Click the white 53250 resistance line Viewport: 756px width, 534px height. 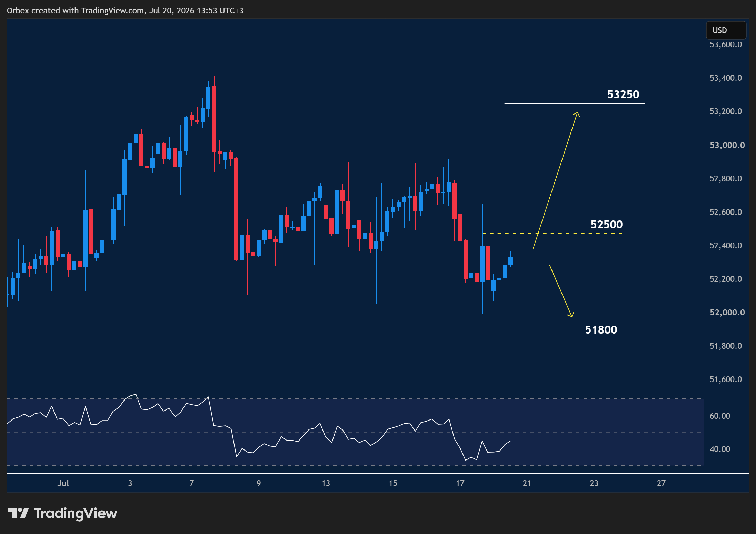pyautogui.click(x=575, y=103)
